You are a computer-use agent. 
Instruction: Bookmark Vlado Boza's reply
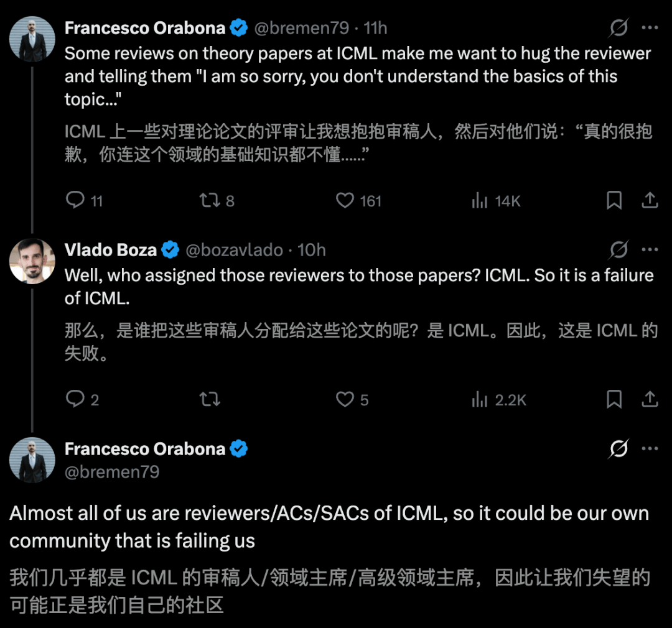click(x=614, y=399)
